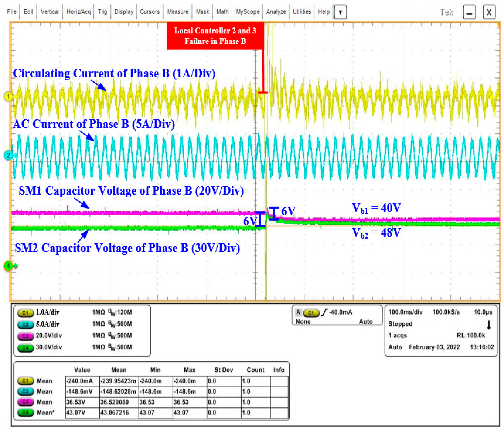Image resolution: width=504 pixels, height=431 pixels.
Task: Open the MyScope menu
Action: coord(248,12)
